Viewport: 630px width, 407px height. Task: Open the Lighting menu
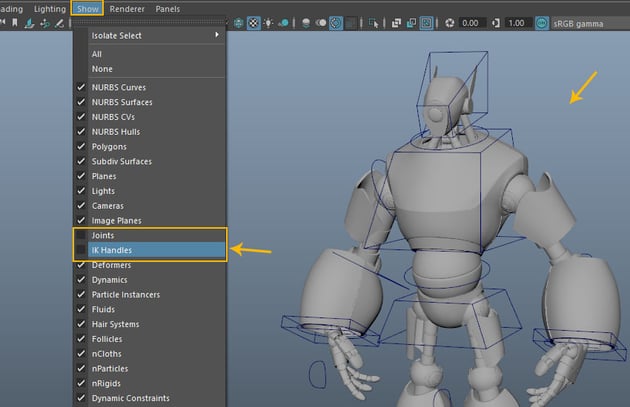pos(49,8)
